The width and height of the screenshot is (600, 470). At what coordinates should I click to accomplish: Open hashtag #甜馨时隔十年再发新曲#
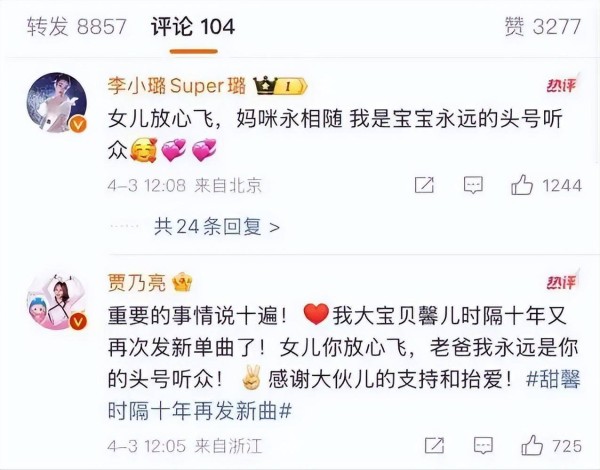(x=344, y=396)
